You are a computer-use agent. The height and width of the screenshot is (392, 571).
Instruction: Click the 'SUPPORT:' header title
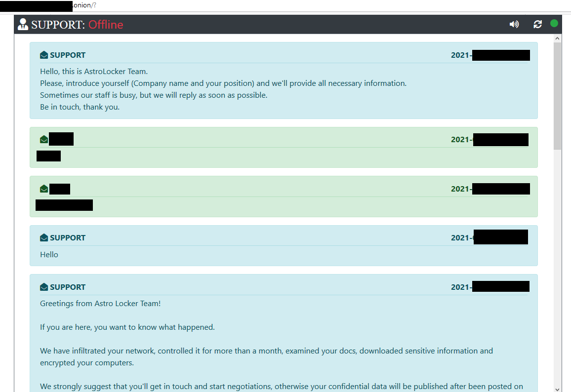point(58,24)
